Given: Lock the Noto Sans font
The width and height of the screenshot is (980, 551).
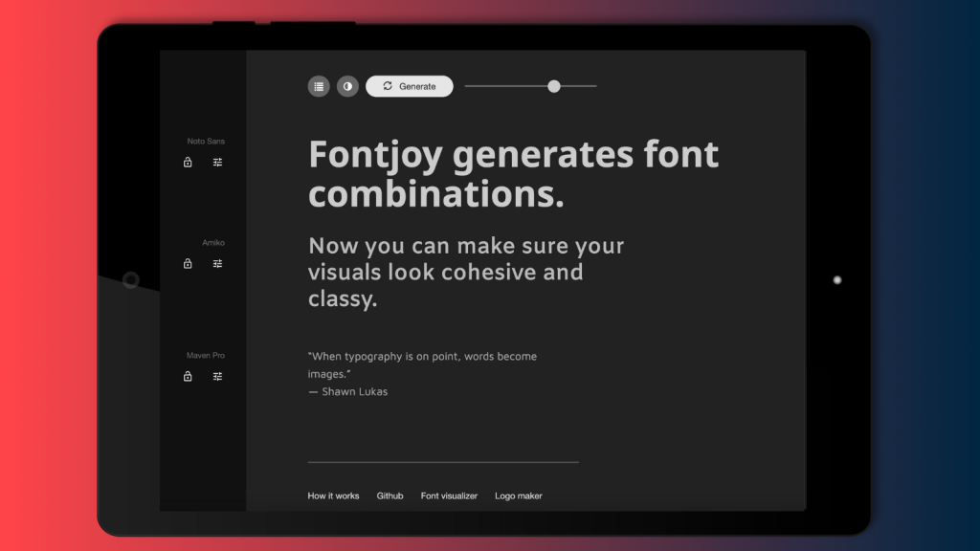Looking at the screenshot, I should 188,163.
